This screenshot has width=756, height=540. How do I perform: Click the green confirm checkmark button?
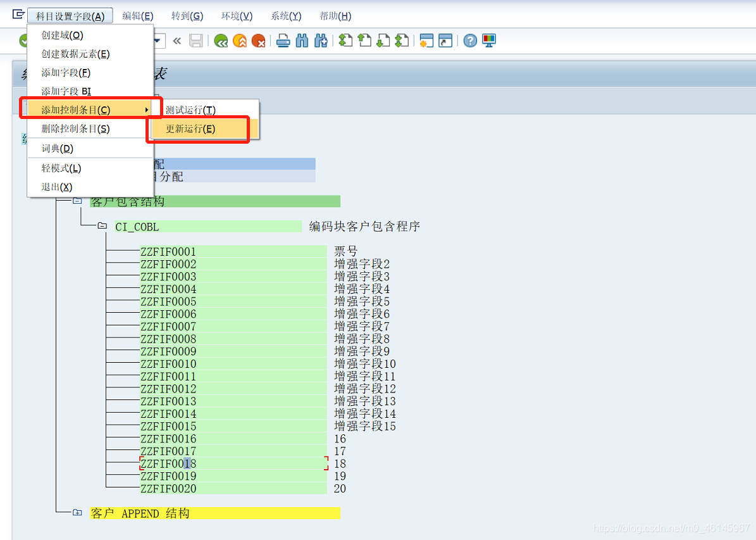23,41
